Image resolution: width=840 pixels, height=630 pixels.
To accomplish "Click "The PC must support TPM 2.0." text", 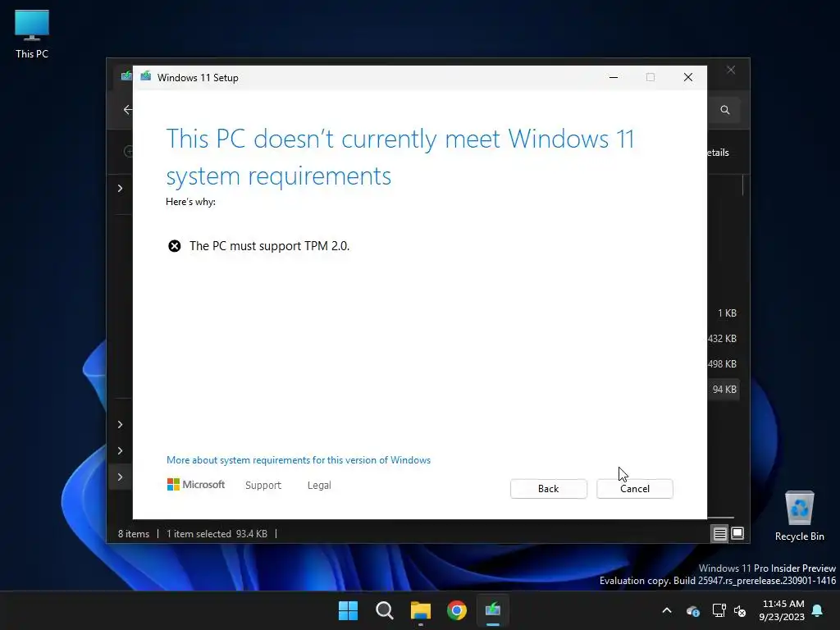I will (x=269, y=246).
